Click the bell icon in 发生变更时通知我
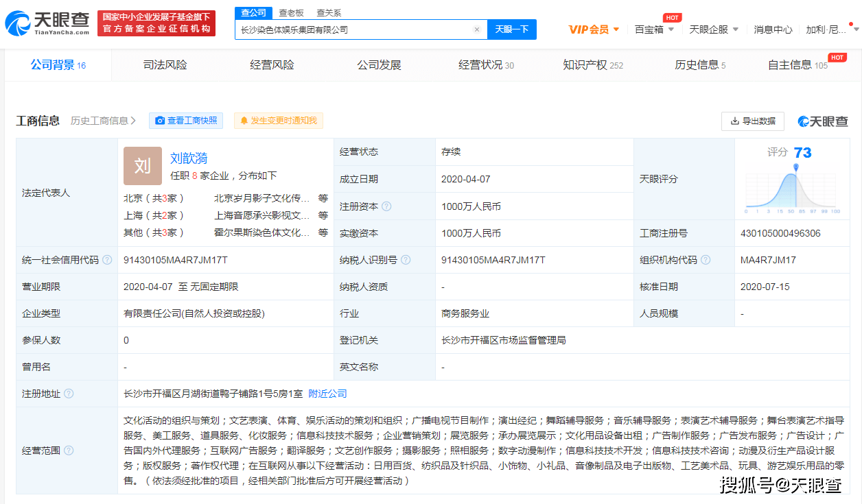Image resolution: width=862 pixels, height=504 pixels. [x=245, y=121]
